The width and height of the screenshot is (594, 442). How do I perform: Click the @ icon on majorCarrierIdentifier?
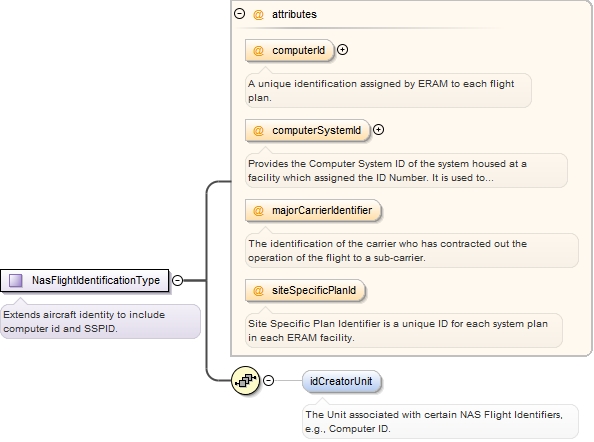pos(258,210)
